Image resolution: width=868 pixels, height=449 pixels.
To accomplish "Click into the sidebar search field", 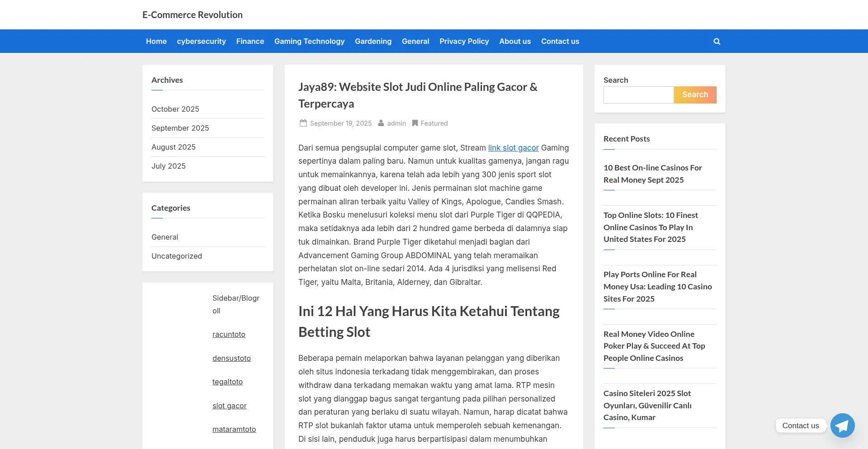I will point(638,95).
